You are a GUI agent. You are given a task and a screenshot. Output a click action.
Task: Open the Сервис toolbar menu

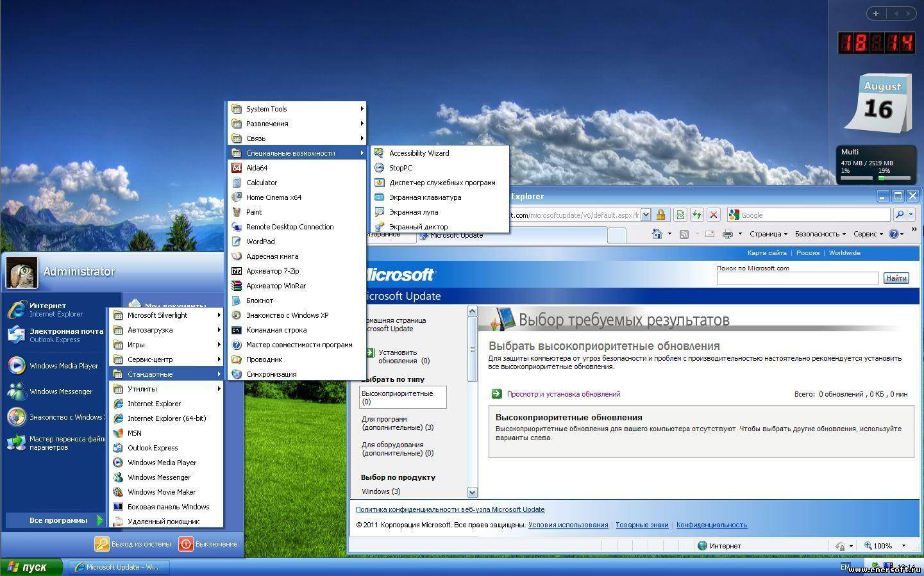point(868,234)
